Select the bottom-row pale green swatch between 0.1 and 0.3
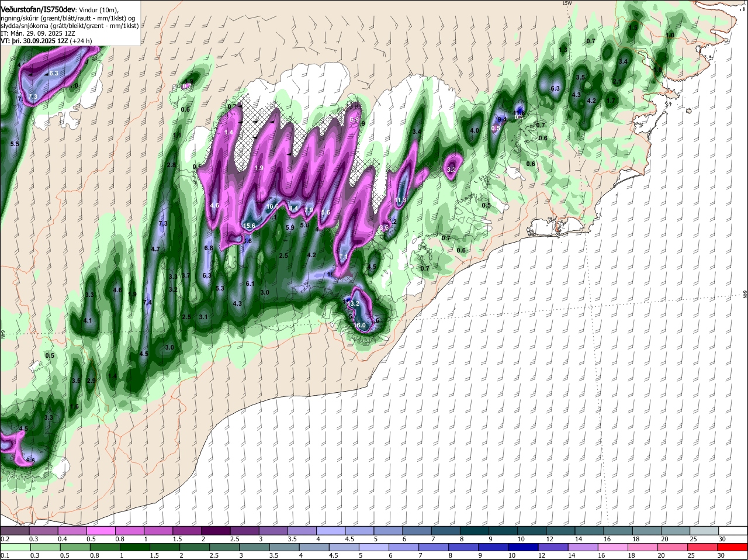The image size is (748, 560). (15, 547)
